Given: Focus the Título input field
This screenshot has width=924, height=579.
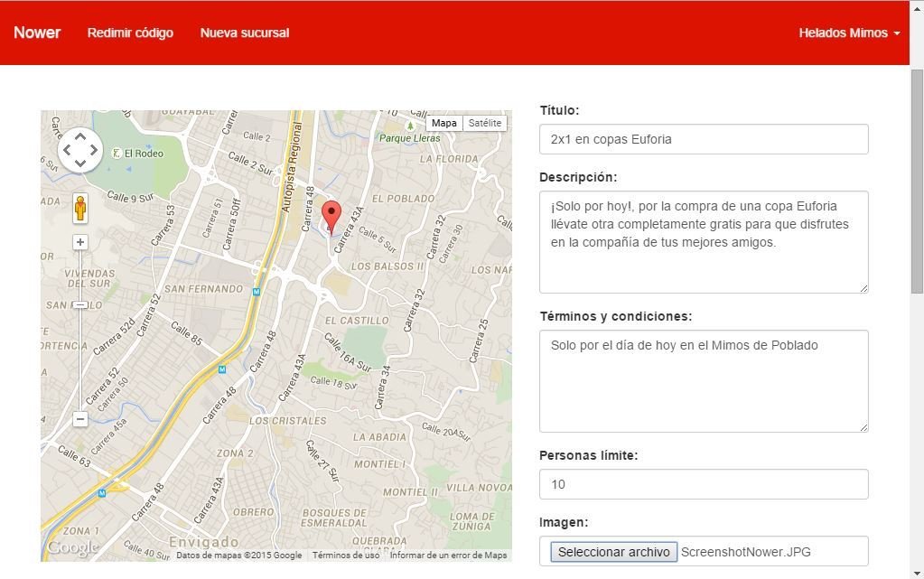Looking at the screenshot, I should (704, 139).
